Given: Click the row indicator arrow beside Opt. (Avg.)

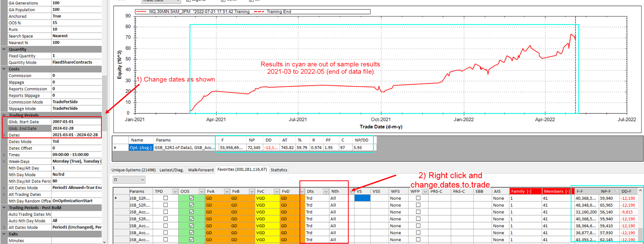Looking at the screenshot, I should pyautogui.click(x=115, y=148).
